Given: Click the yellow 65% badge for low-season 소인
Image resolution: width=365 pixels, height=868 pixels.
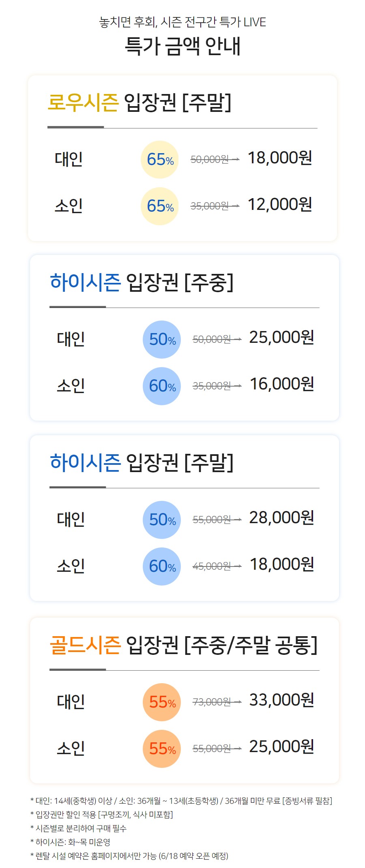Looking at the screenshot, I should tap(160, 206).
